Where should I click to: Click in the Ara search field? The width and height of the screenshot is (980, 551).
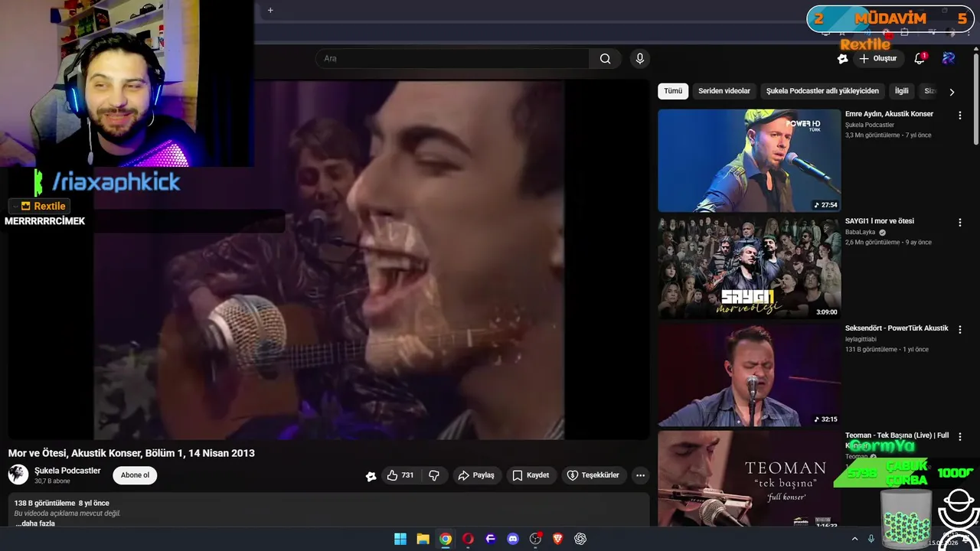(x=452, y=58)
